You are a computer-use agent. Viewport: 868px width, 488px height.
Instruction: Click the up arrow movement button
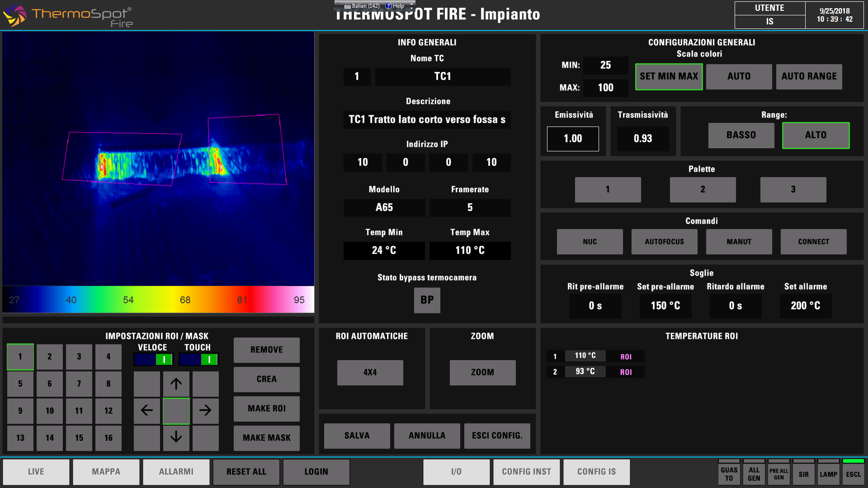coord(176,384)
